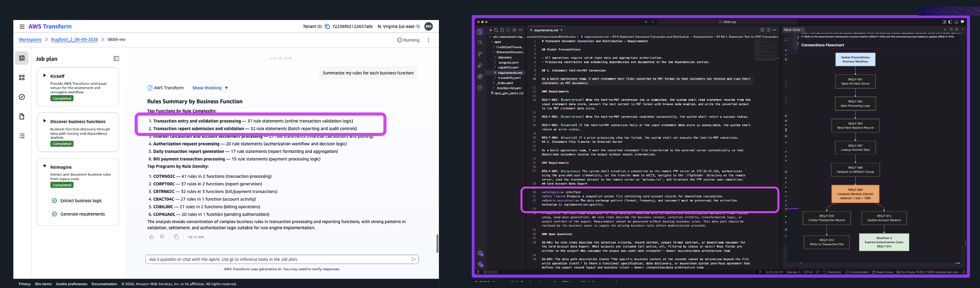Select the Clean State tab
The image size is (980, 288).
click(x=793, y=30)
